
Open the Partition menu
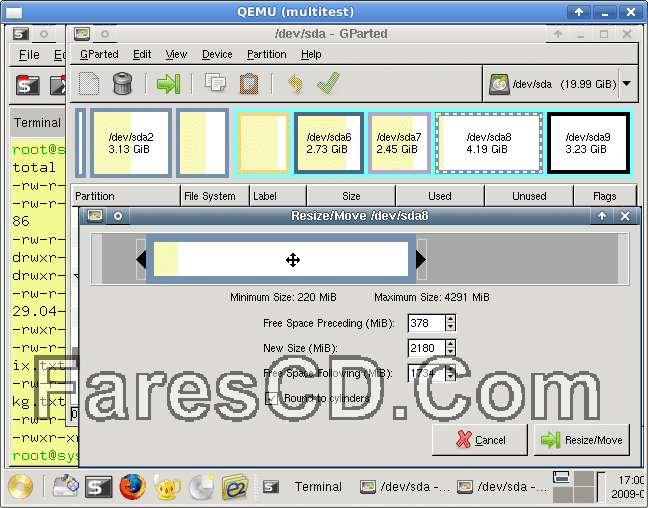(267, 55)
